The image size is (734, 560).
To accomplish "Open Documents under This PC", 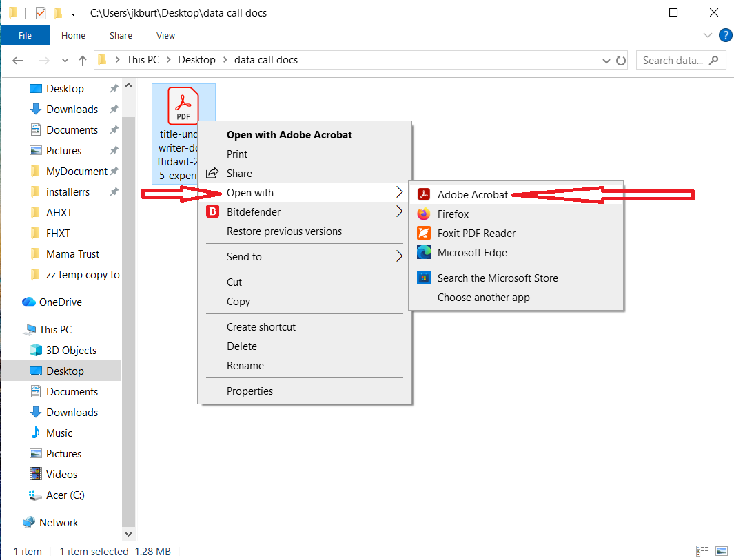I will [72, 391].
